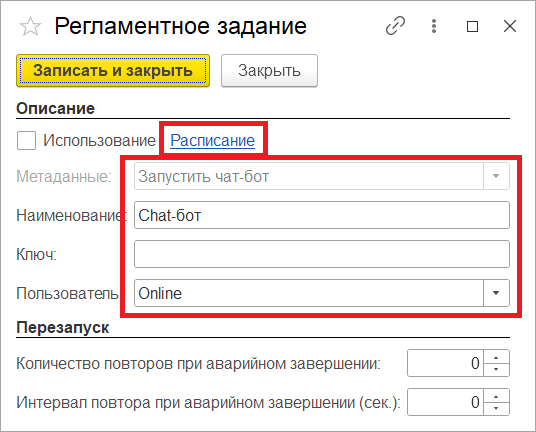The height and width of the screenshot is (432, 536).
Task: Click the empty Ключ input field
Action: [x=322, y=254]
